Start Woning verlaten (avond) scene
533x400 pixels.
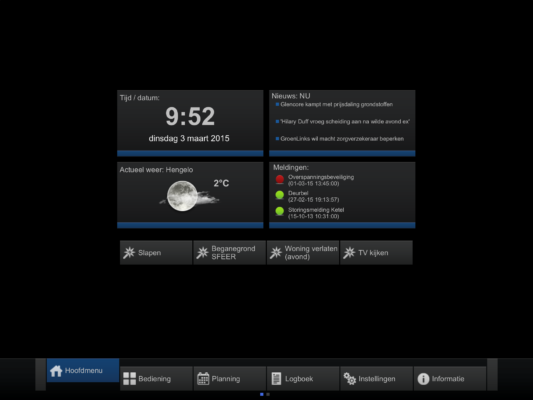(x=303, y=253)
